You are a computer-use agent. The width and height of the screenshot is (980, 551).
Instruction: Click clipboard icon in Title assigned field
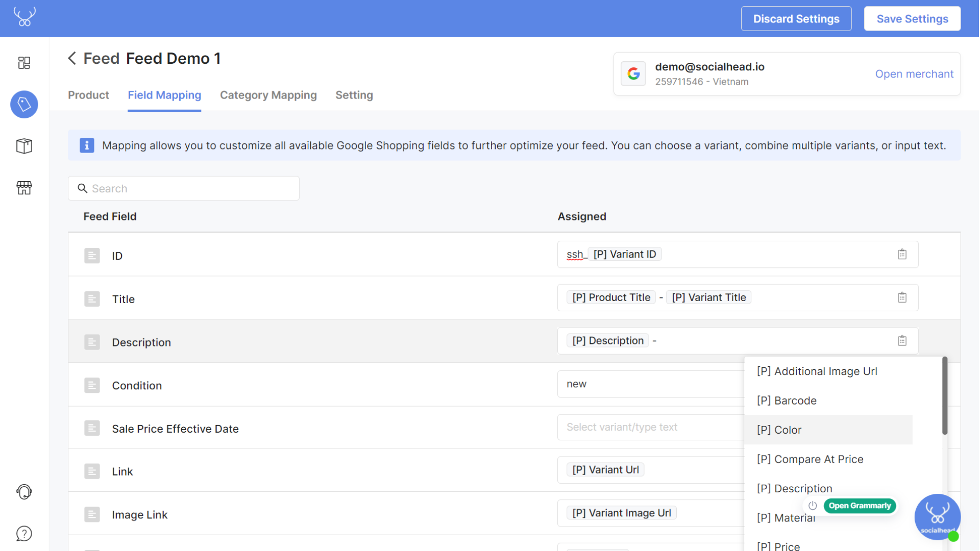(x=902, y=297)
